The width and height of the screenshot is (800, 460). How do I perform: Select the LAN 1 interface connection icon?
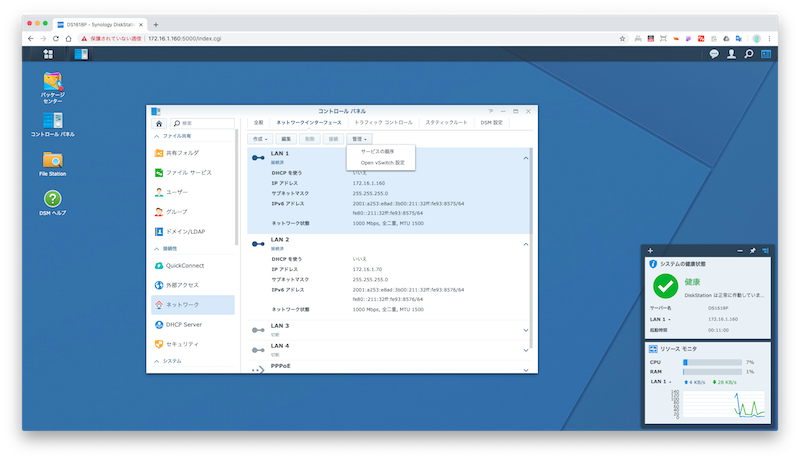pyautogui.click(x=258, y=158)
